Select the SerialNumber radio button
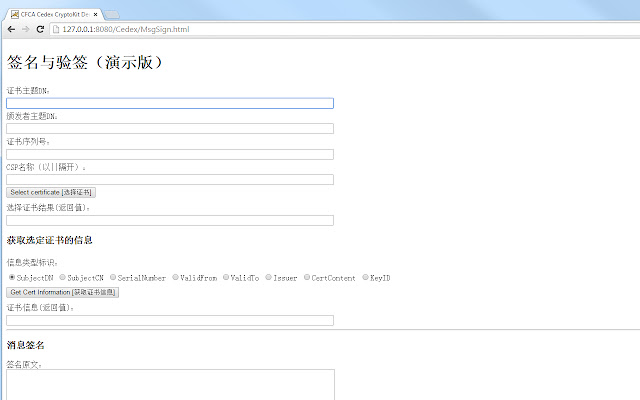Viewport: 640px width, 400px height. pos(113,277)
